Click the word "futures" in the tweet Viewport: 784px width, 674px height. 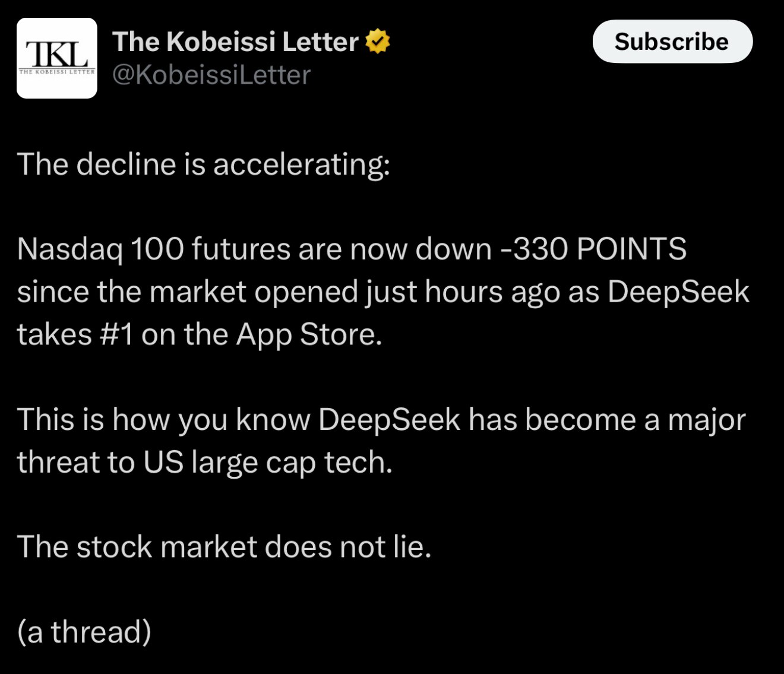(x=241, y=249)
